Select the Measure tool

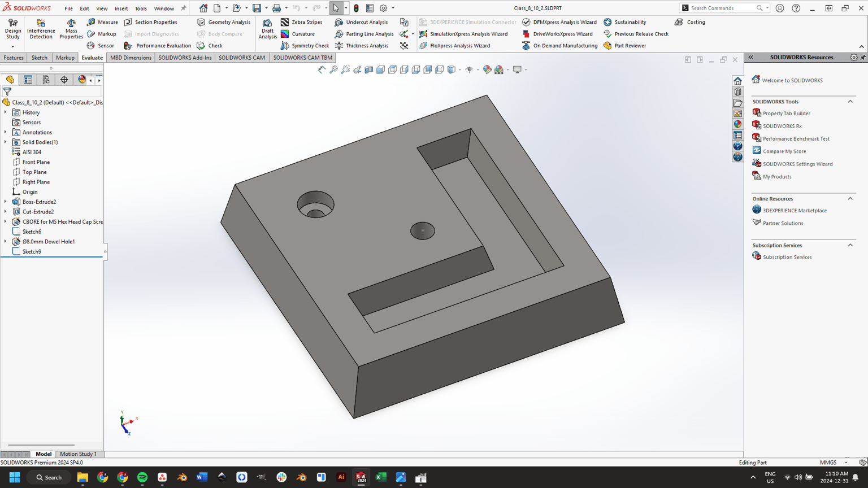click(102, 22)
